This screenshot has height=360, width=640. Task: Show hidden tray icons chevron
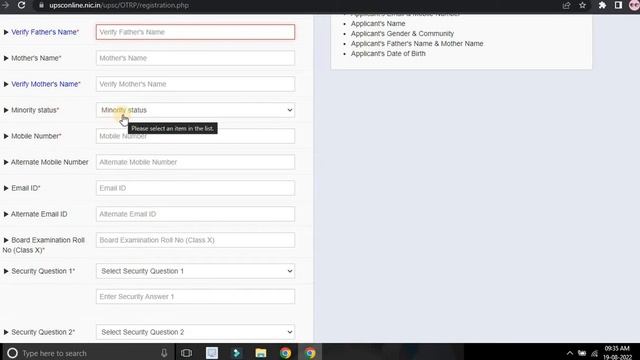[570, 353]
